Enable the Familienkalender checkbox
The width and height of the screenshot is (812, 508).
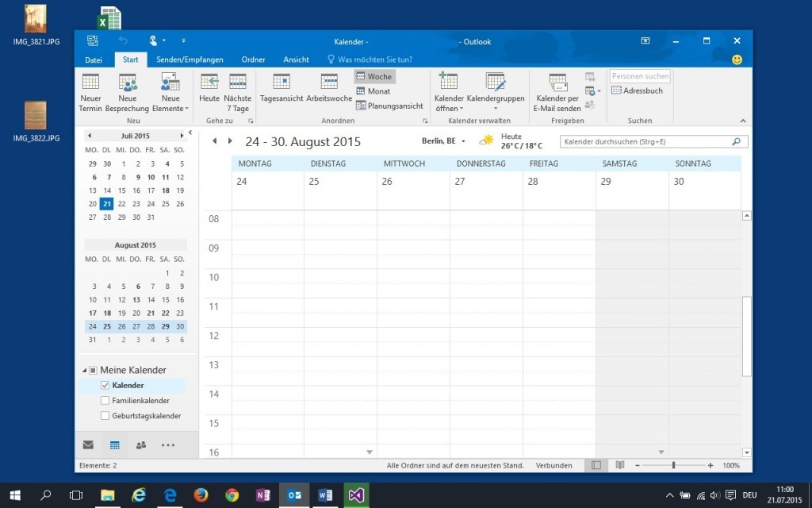pyautogui.click(x=105, y=401)
